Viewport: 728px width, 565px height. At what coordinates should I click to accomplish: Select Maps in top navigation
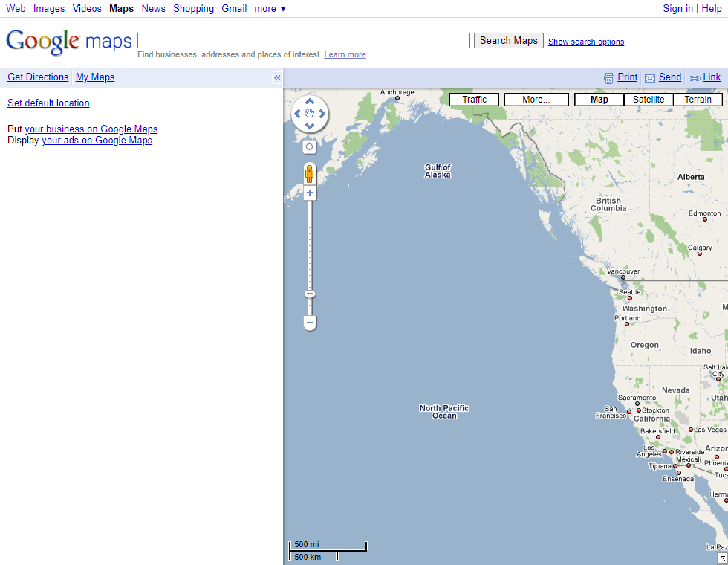(122, 9)
